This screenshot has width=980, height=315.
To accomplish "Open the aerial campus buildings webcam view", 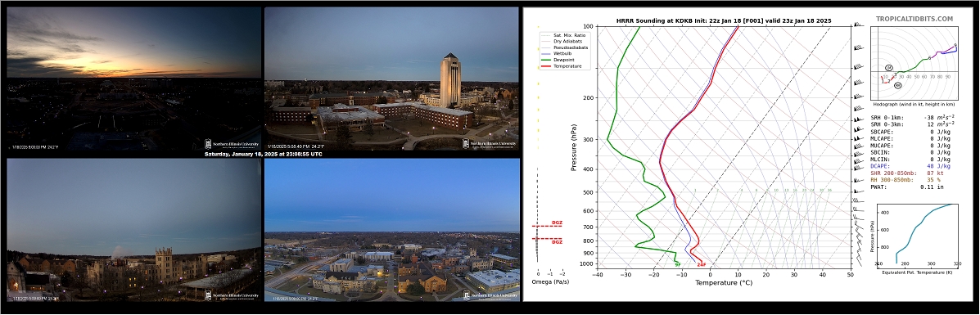I will pos(392,230).
